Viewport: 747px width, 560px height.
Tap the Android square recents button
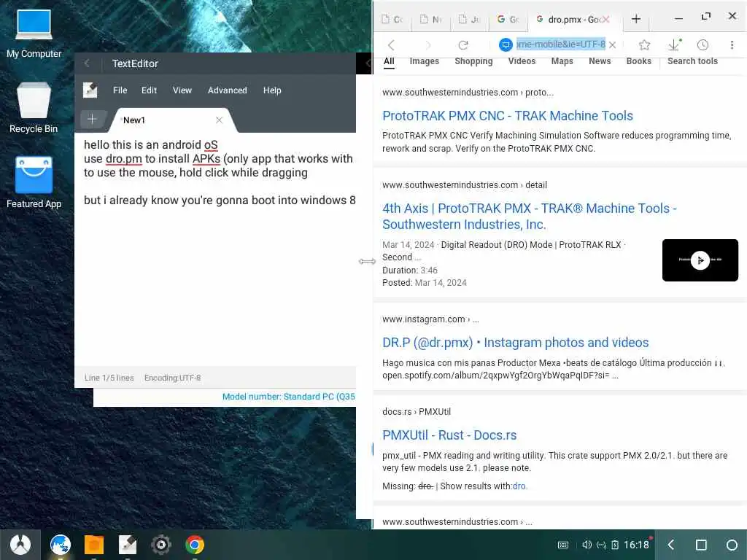click(x=701, y=545)
